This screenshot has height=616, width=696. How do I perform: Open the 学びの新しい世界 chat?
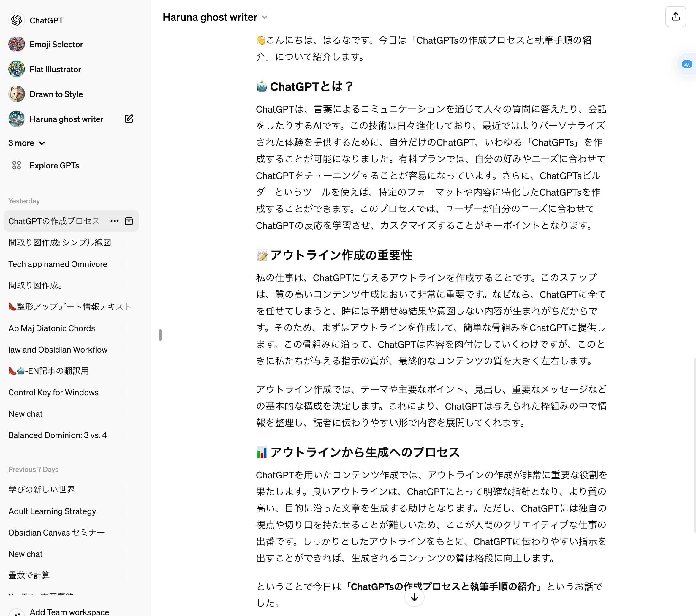click(41, 490)
